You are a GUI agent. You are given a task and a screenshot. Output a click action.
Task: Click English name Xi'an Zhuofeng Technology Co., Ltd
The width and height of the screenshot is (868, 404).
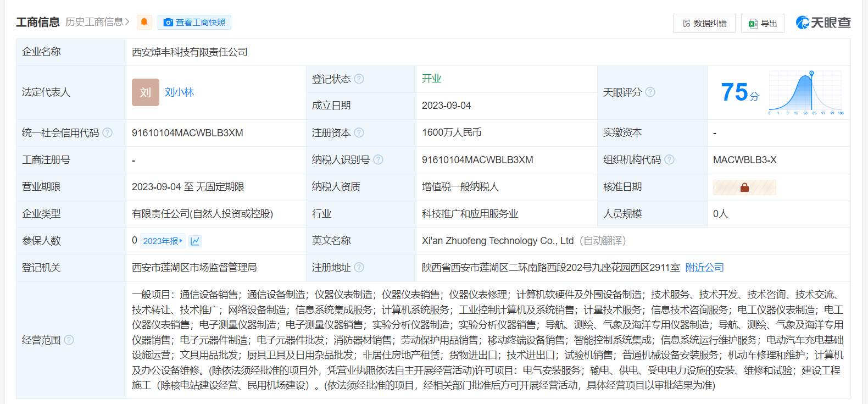(498, 241)
